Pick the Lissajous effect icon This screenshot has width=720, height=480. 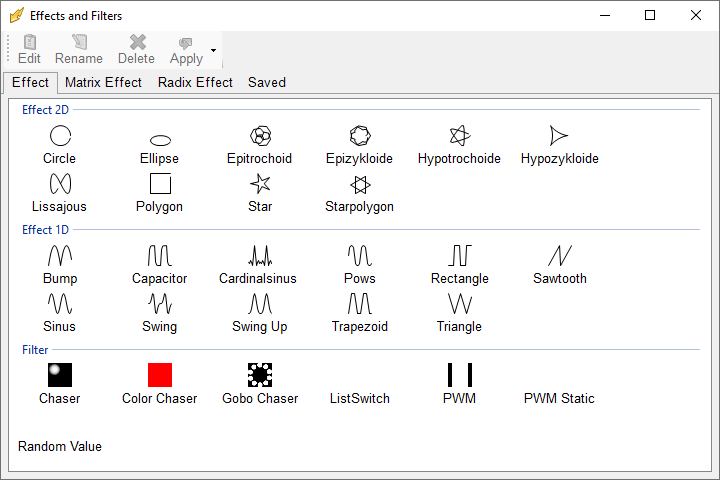tap(60, 184)
